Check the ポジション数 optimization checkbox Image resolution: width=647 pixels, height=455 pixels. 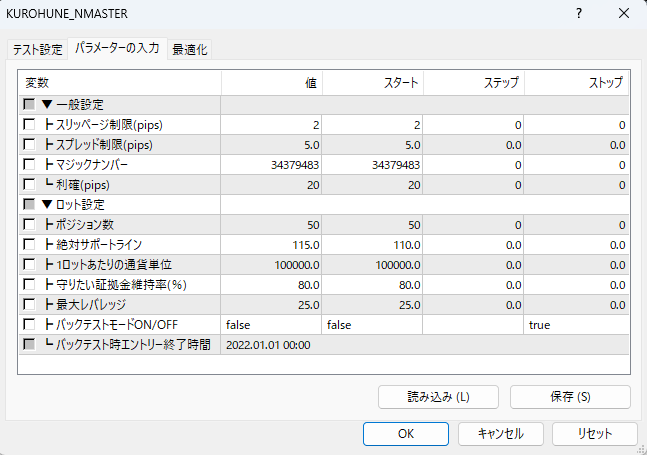[x=29, y=225]
